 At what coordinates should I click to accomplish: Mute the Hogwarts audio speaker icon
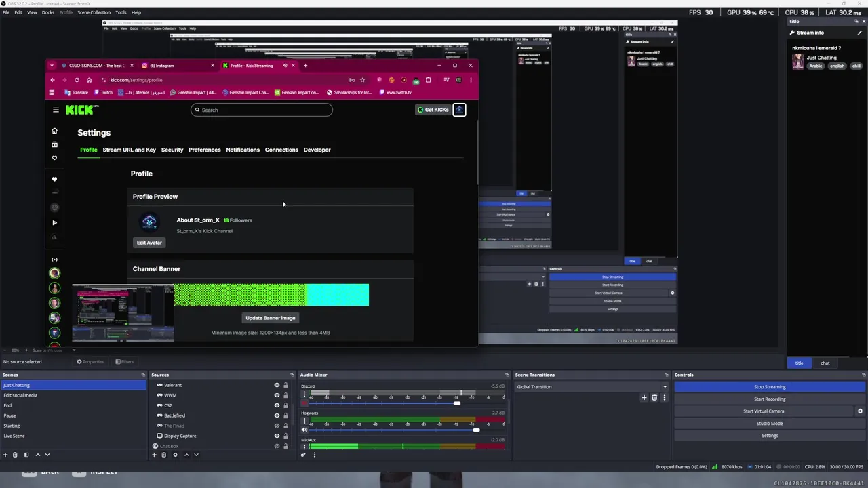pos(304,430)
